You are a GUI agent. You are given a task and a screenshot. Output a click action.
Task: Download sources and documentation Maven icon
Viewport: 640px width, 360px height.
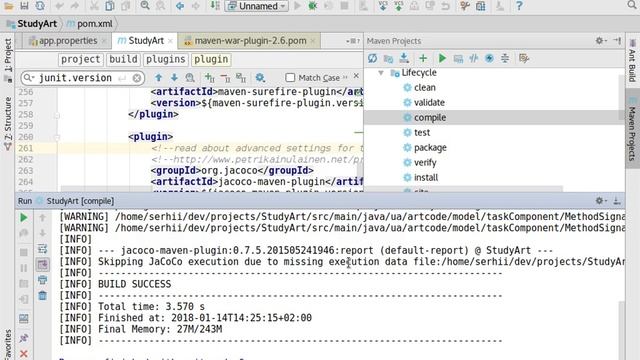(x=404, y=58)
